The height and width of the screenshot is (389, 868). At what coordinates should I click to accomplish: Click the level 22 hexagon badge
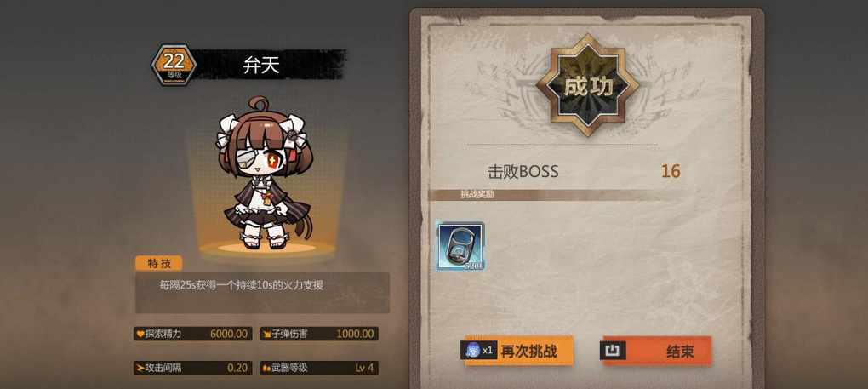[x=174, y=65]
